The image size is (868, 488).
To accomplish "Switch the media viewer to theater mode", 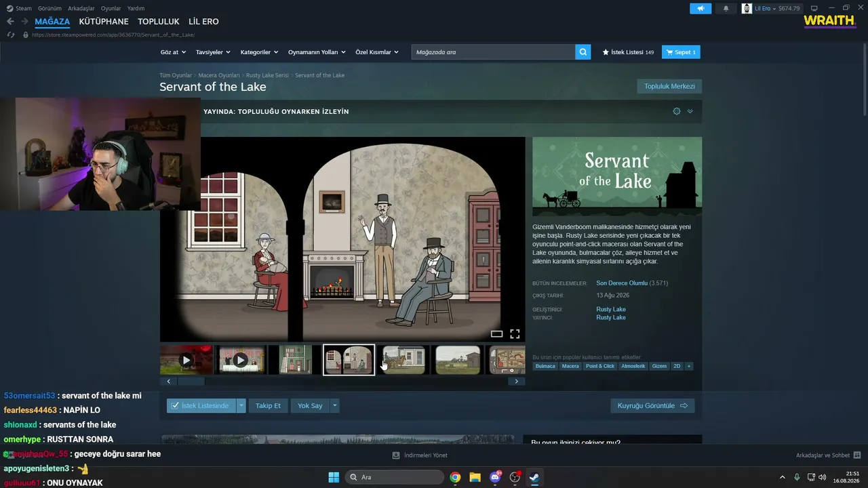I will pos(496,333).
